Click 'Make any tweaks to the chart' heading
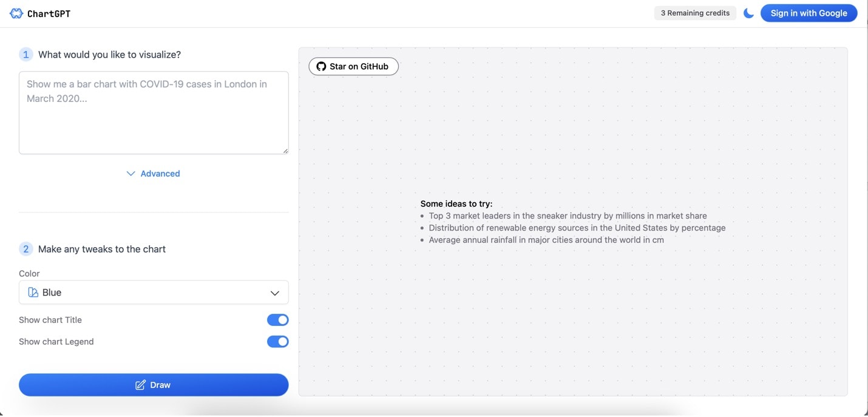868x417 pixels. click(x=102, y=249)
